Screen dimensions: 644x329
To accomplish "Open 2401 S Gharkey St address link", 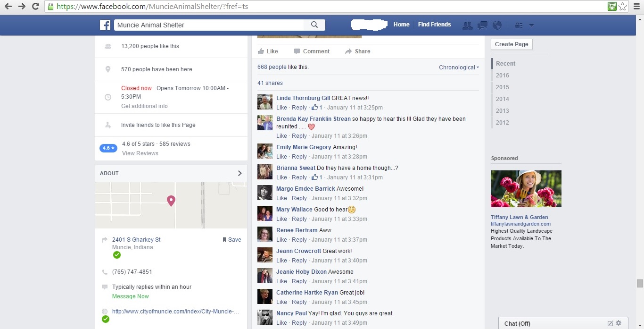I will coord(136,240).
